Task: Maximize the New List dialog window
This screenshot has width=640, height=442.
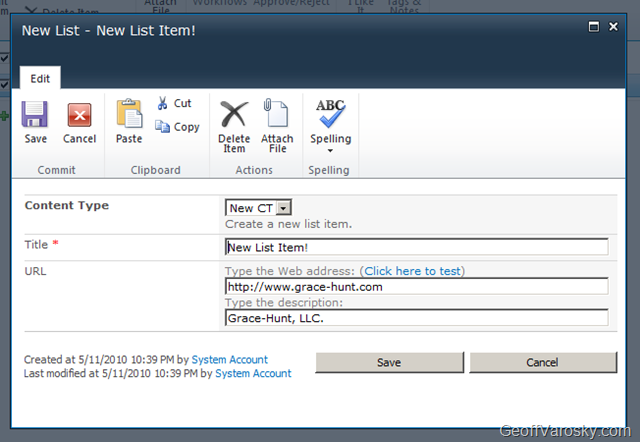Action: click(593, 29)
